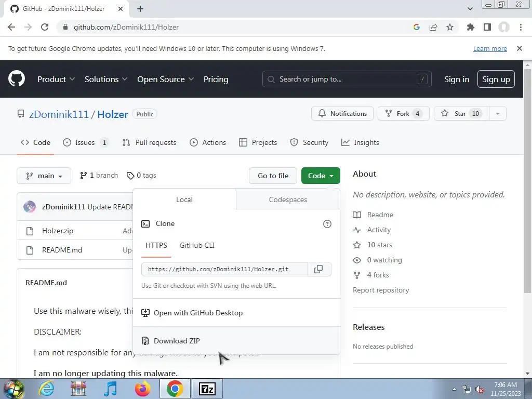Screen dimensions: 532x399
Task: Open the GitHub logo home link
Action: tap(17, 79)
